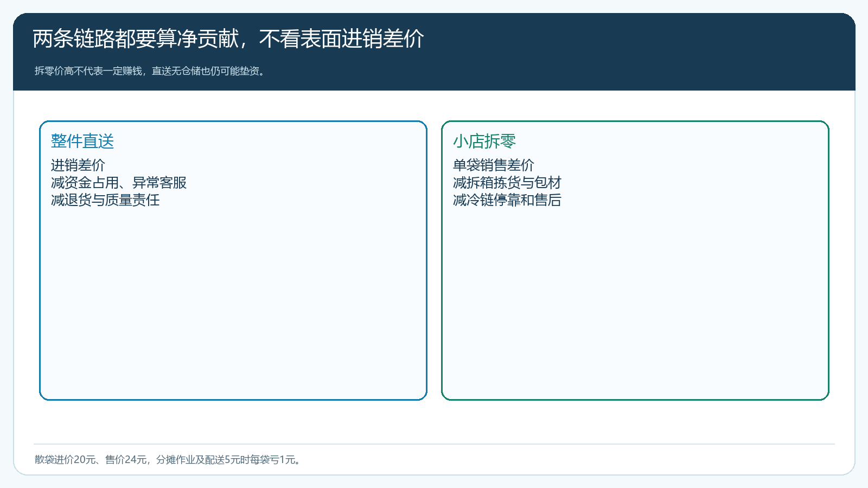Image resolution: width=868 pixels, height=488 pixels.
Task: Click the slide title about 净贡献
Action: [228, 39]
